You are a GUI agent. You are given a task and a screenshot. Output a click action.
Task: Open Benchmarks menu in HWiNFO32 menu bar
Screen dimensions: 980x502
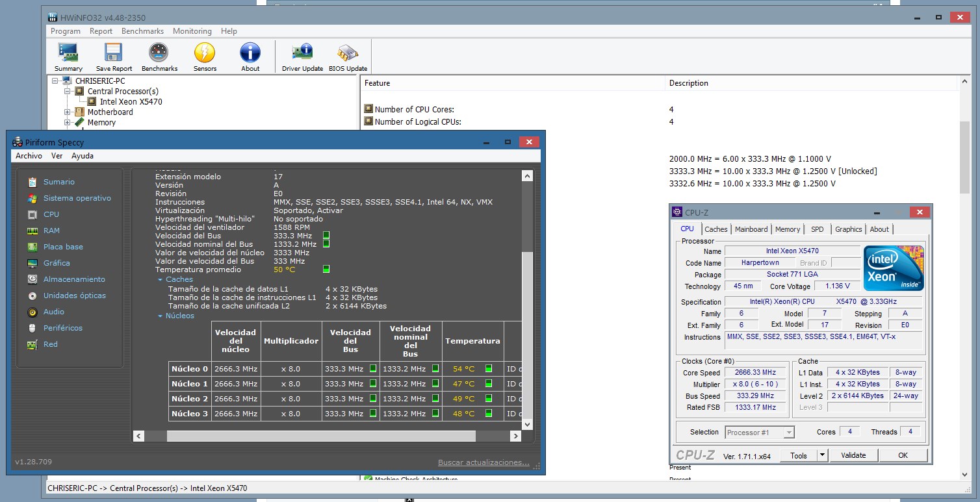coord(142,31)
